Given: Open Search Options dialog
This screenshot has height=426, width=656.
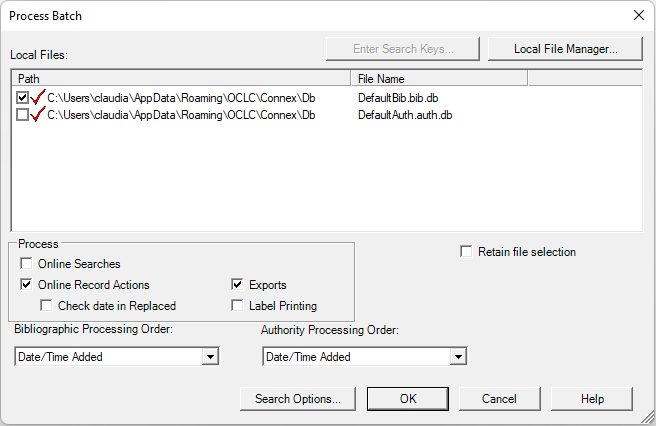Looking at the screenshot, I should (x=298, y=399).
